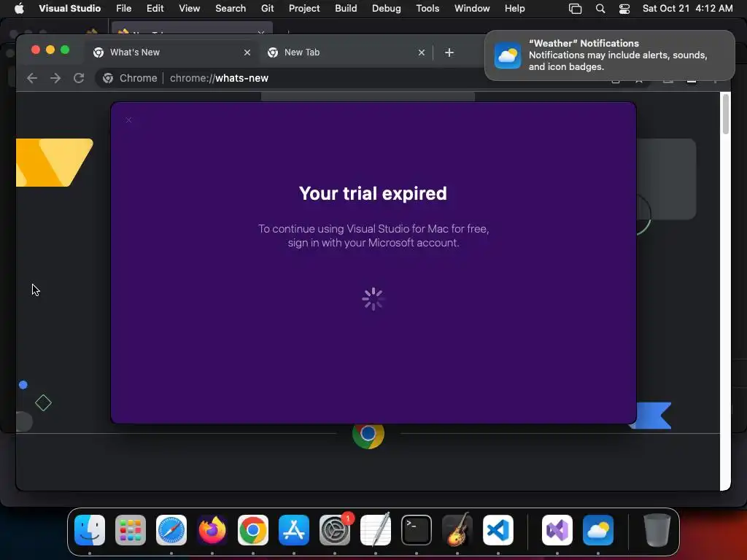Click the 'Your trial expired' heading
The height and width of the screenshot is (560, 747).
[373, 193]
